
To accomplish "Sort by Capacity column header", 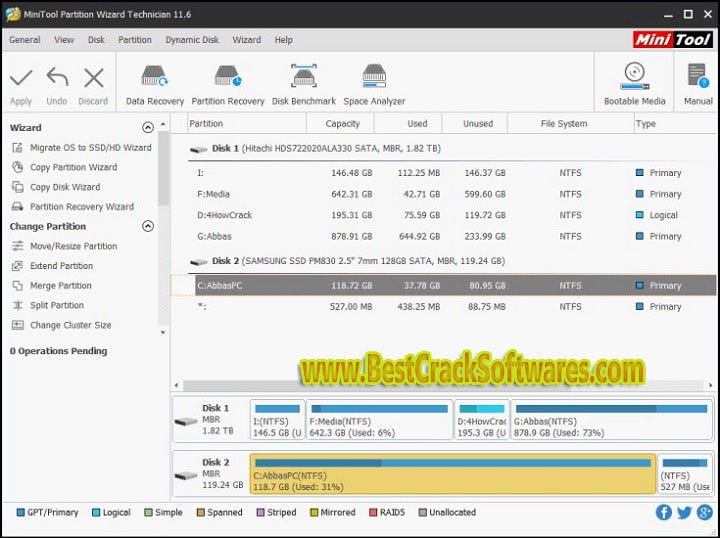I will (x=341, y=124).
